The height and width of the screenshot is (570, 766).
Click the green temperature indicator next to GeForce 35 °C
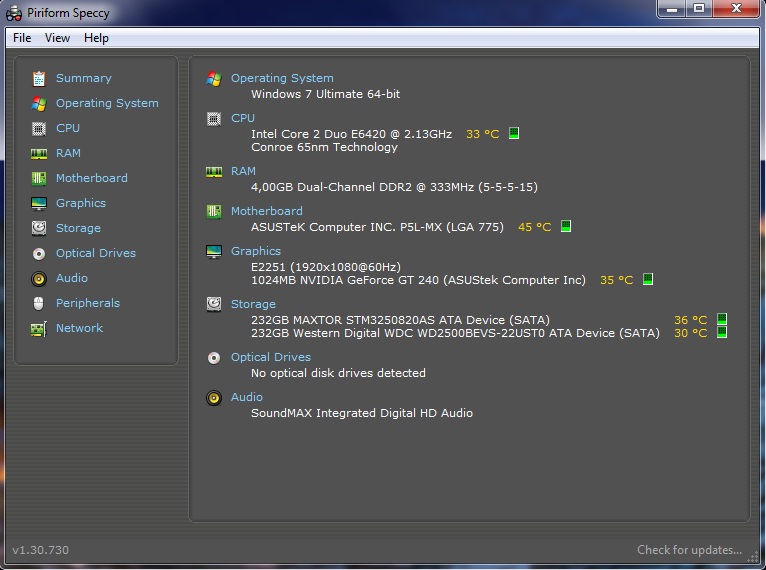[x=648, y=279]
